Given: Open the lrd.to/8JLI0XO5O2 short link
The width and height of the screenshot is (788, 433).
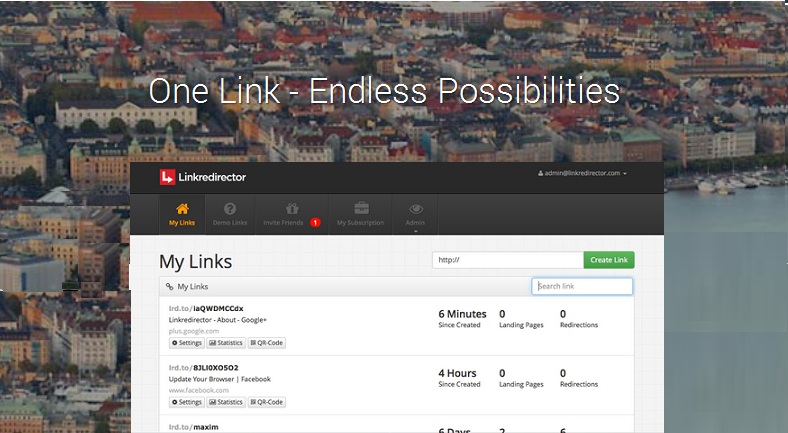Looking at the screenshot, I should (204, 368).
